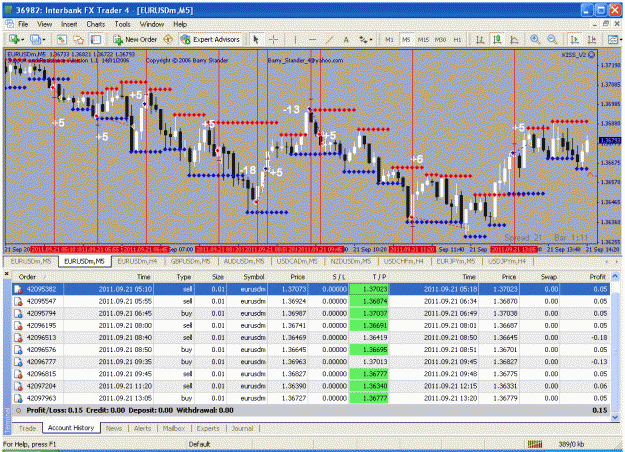Viewport: 625px width, 452px height.
Task: Switch chart to bar chart mode
Action: coord(480,39)
